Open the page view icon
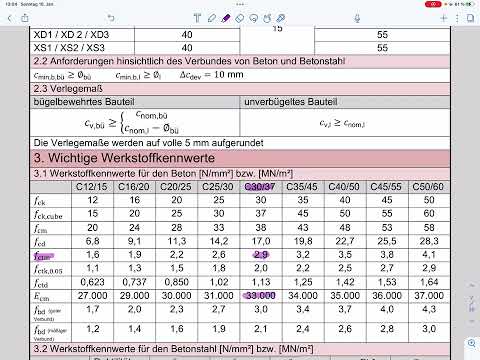 470,18
